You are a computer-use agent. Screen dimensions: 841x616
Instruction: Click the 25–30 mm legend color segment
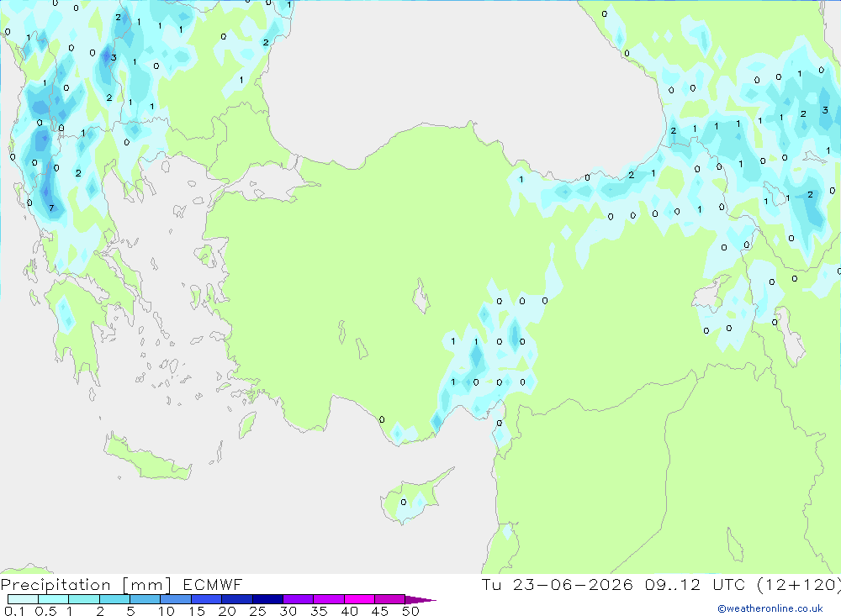click(x=267, y=599)
